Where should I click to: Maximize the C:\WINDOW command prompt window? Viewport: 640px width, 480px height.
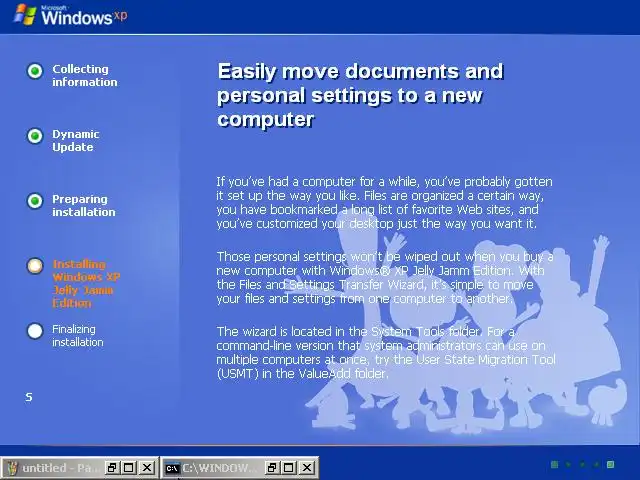pos(289,468)
